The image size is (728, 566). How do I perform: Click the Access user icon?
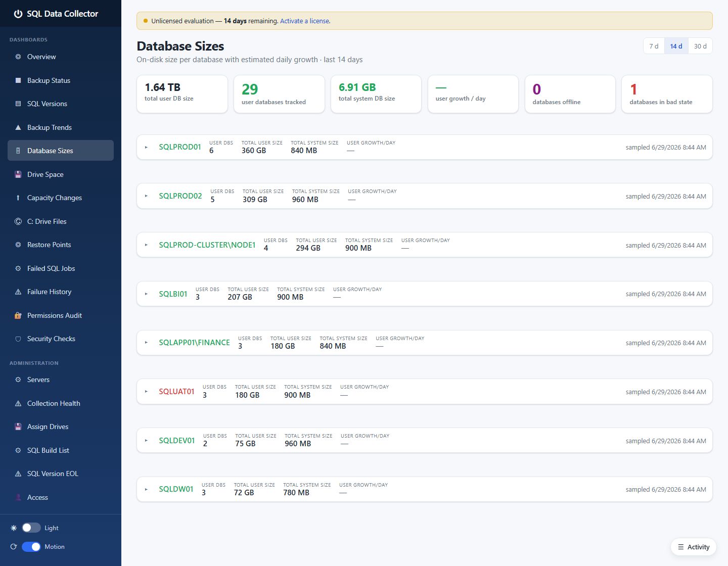18,497
